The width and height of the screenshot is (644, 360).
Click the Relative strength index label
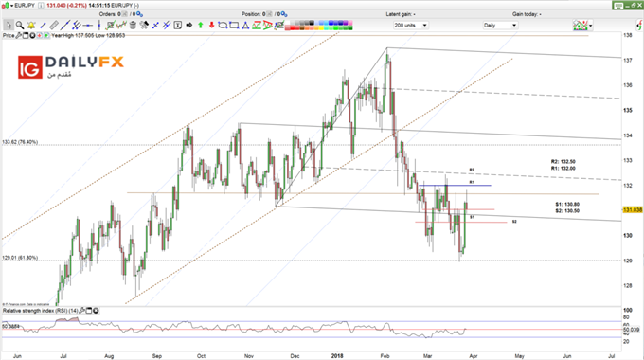click(40, 311)
